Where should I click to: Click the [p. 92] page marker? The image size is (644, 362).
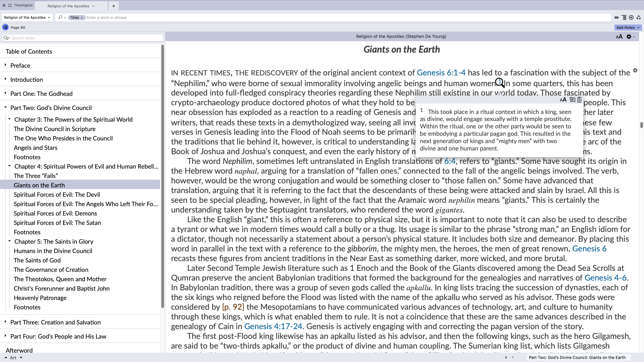(233, 307)
